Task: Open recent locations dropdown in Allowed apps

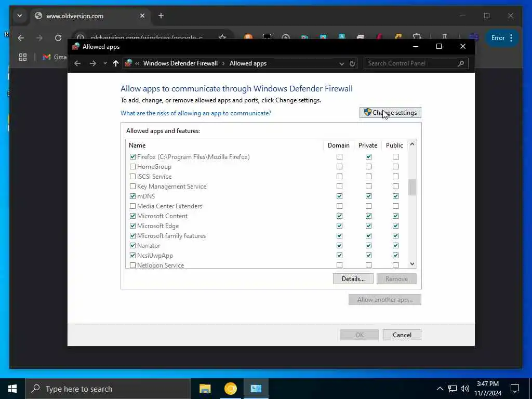Action: pyautogui.click(x=105, y=63)
